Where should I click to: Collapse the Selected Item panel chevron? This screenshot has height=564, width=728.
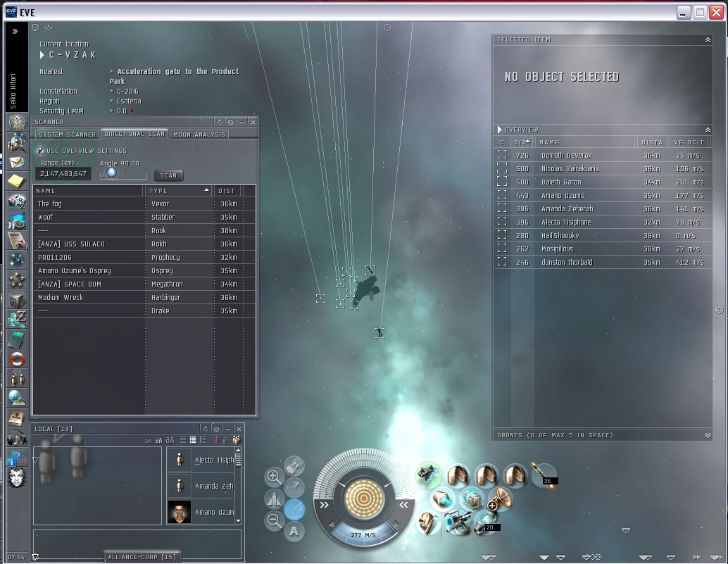tap(708, 40)
